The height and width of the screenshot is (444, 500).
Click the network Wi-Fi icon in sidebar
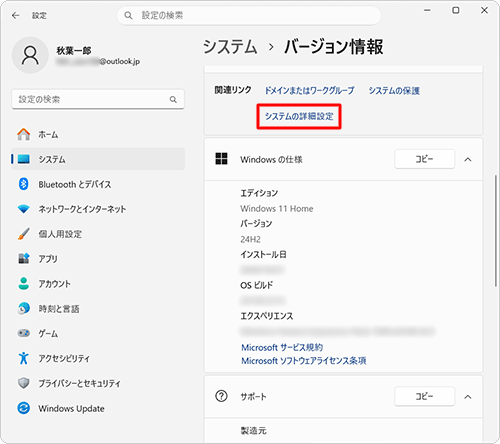(x=24, y=209)
